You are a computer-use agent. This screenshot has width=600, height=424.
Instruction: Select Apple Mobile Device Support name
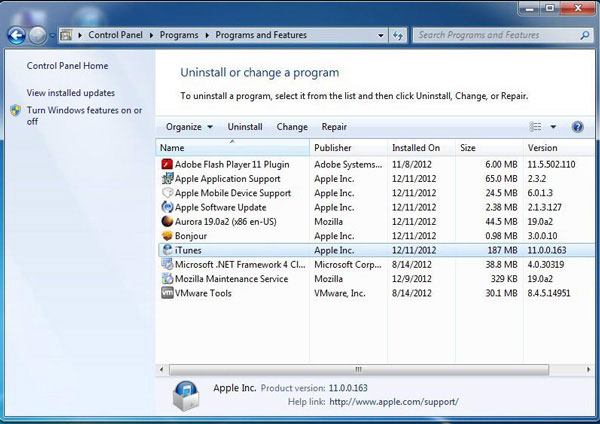233,193
